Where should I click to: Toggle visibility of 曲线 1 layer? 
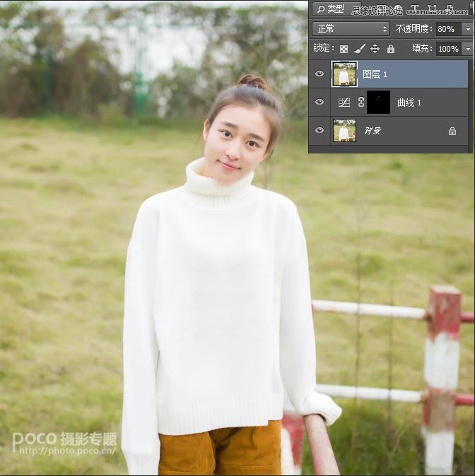[x=319, y=102]
